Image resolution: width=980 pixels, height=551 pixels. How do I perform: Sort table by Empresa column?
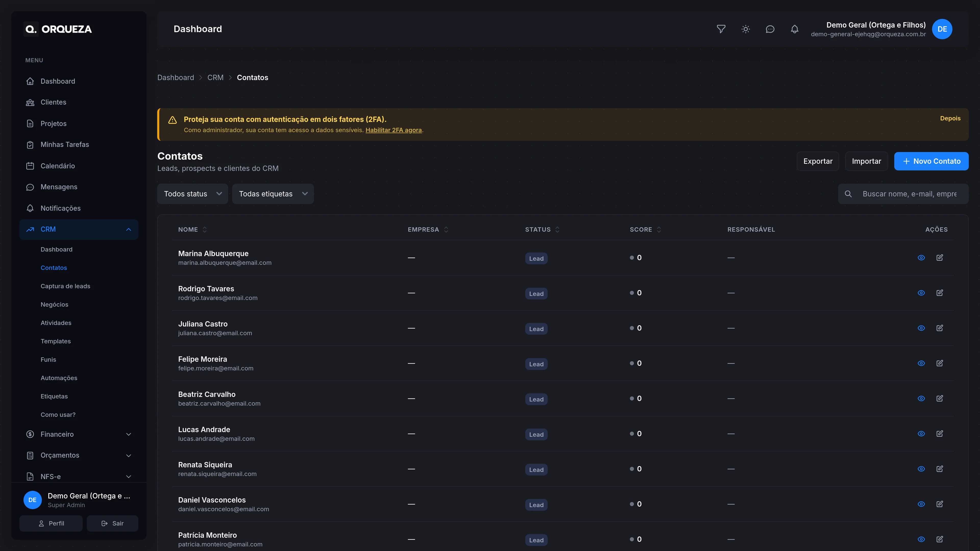[x=428, y=230]
